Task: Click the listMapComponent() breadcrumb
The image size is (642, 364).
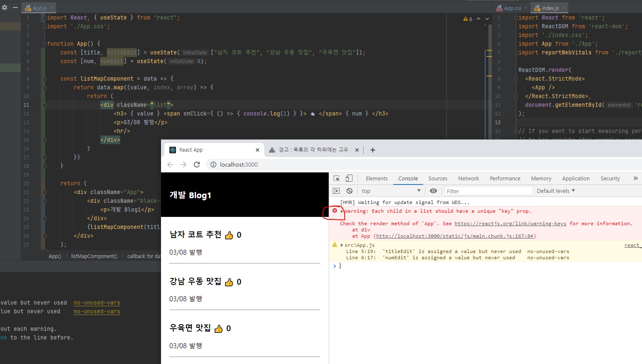Action: tap(94, 256)
